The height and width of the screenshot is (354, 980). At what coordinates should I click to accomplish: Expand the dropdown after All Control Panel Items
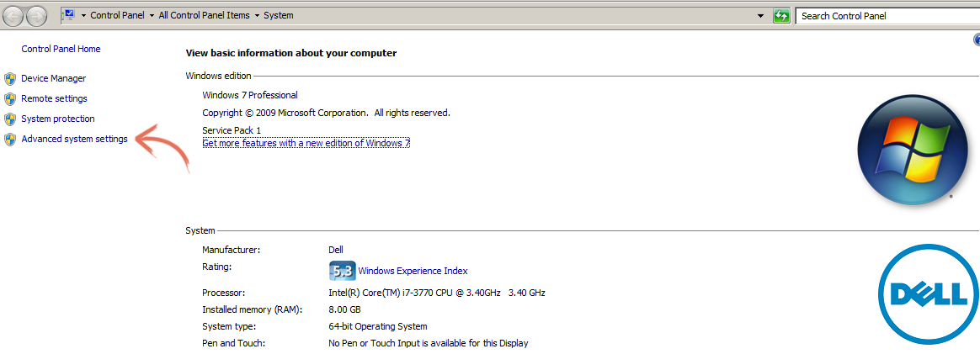point(257,16)
